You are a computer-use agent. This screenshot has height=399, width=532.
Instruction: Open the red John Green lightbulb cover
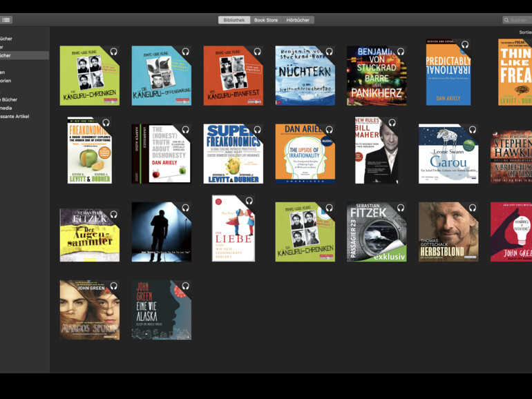511,232
